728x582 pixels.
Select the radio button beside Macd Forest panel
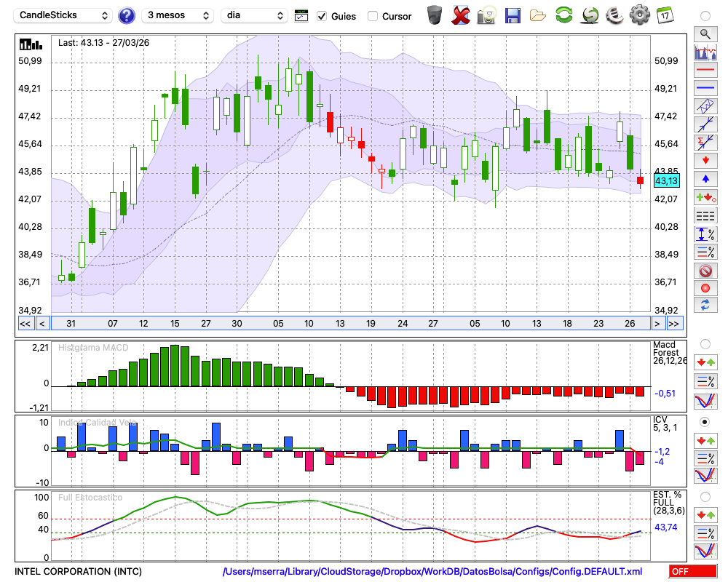[705, 343]
